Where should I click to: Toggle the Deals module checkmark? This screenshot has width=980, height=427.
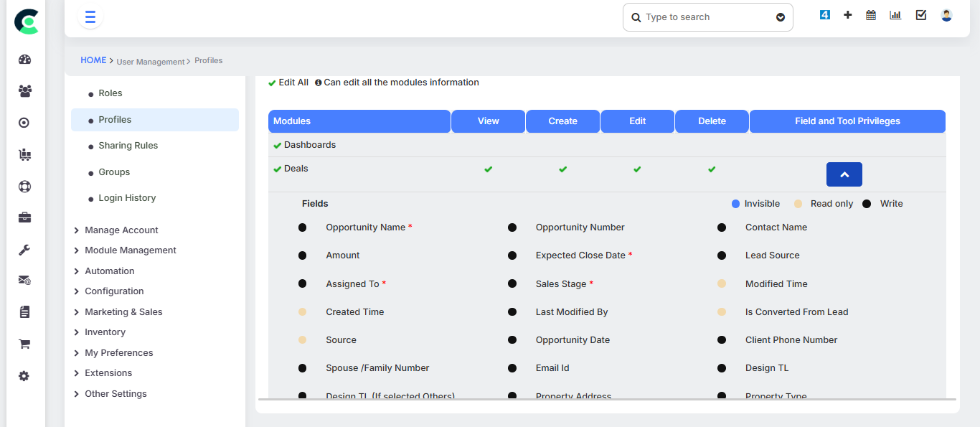click(x=277, y=169)
